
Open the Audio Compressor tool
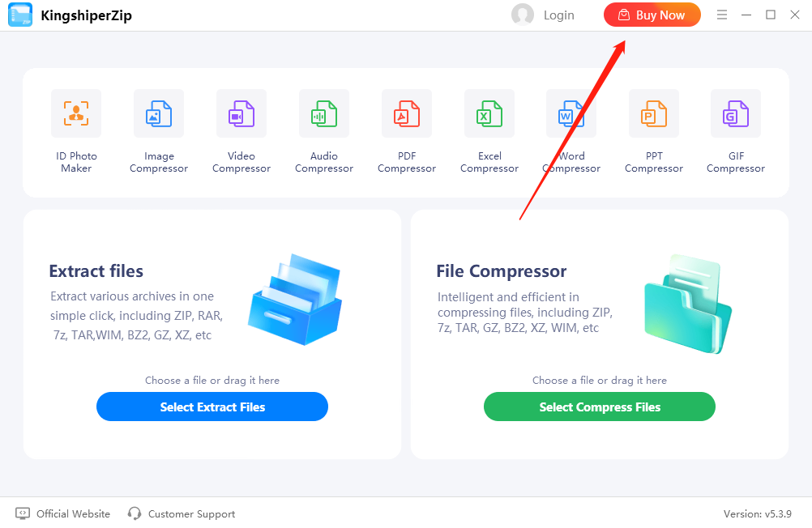tap(324, 113)
